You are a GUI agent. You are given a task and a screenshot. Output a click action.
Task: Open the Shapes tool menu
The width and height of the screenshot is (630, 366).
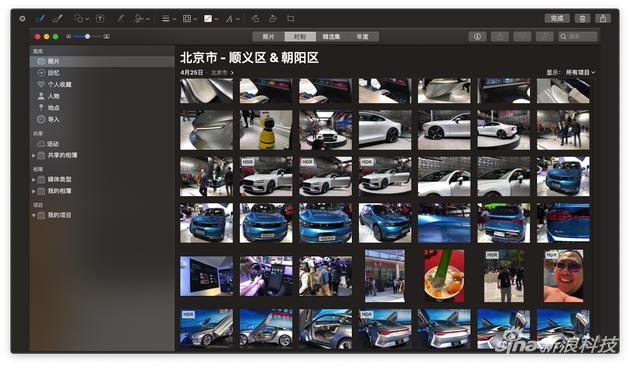point(82,18)
